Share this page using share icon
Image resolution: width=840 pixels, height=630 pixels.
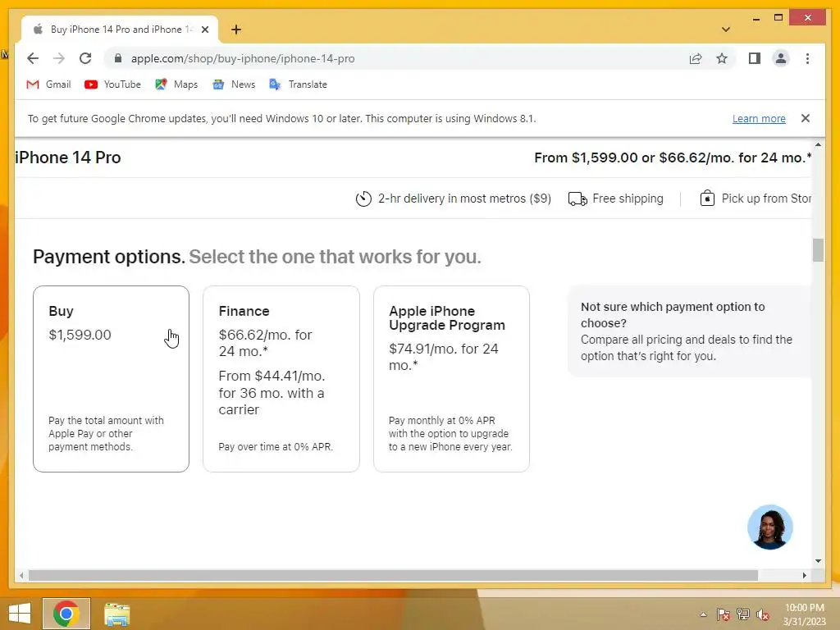click(696, 58)
